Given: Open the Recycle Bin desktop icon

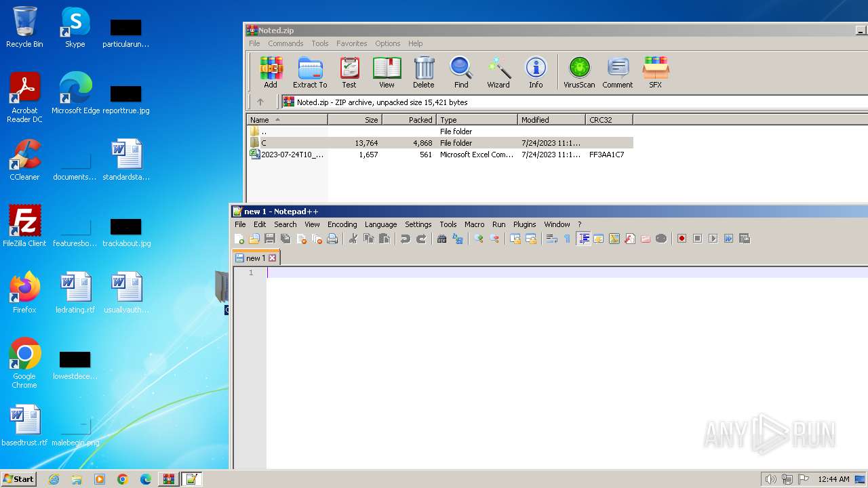Looking at the screenshot, I should (x=24, y=27).
